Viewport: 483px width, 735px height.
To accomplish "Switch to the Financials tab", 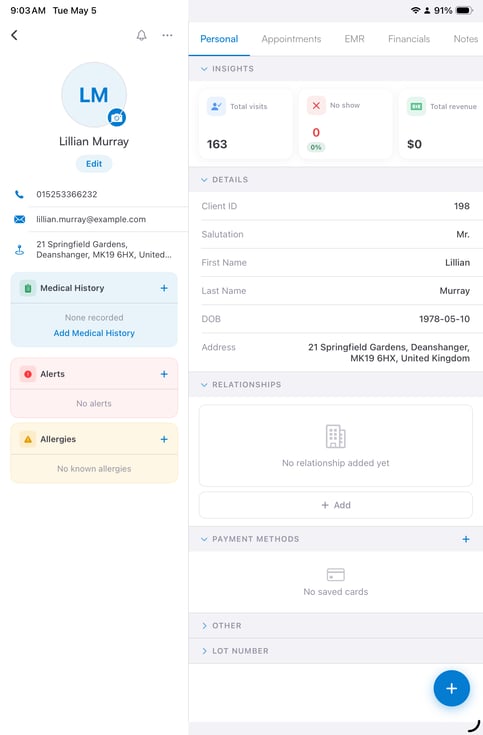I will pyautogui.click(x=409, y=39).
